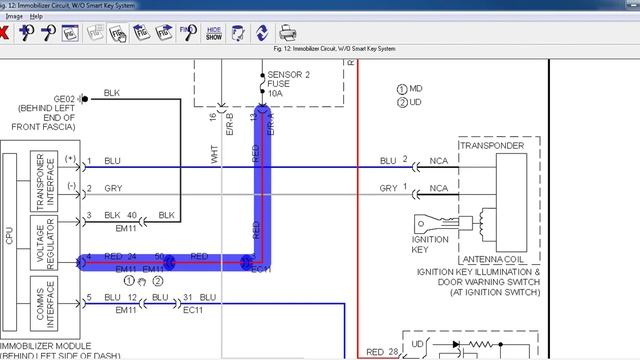This screenshot has width=640, height=360.
Task: Click the TRANSPONER INTERFACE block
Action: tap(44, 181)
